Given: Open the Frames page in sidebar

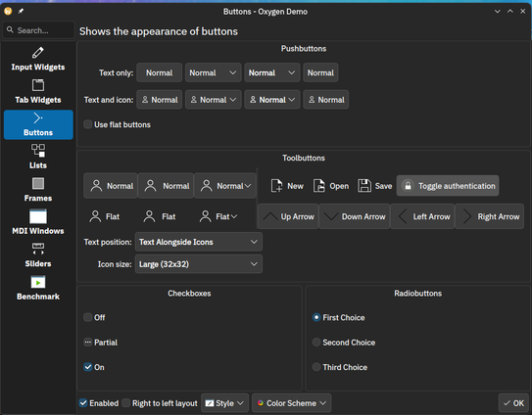Looking at the screenshot, I should pos(38,190).
